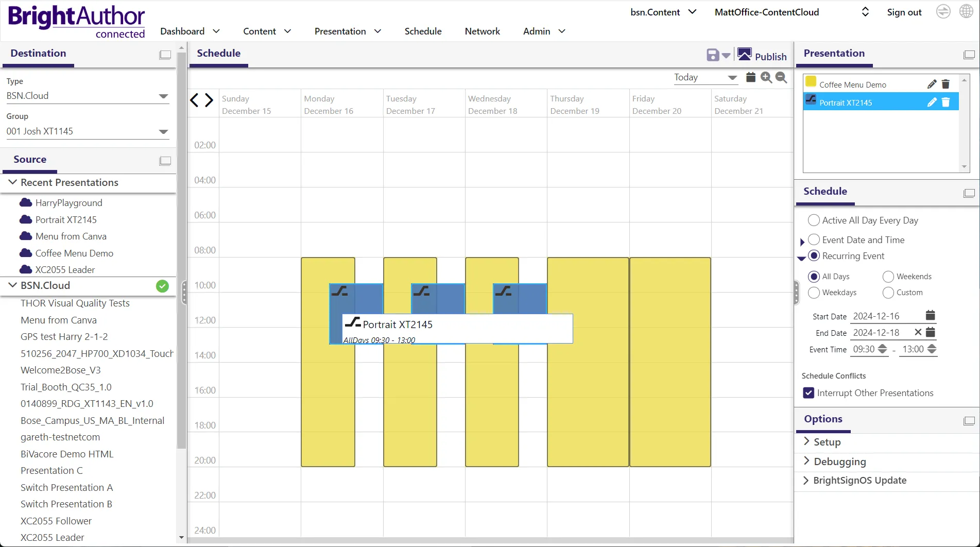Select Switch Presentation A
The width and height of the screenshot is (980, 547).
click(x=66, y=488)
